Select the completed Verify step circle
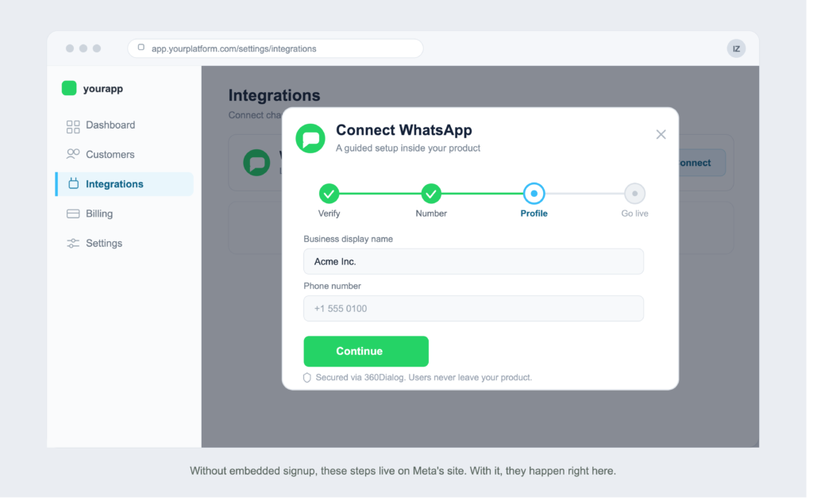The width and height of the screenshot is (813, 504). (331, 195)
